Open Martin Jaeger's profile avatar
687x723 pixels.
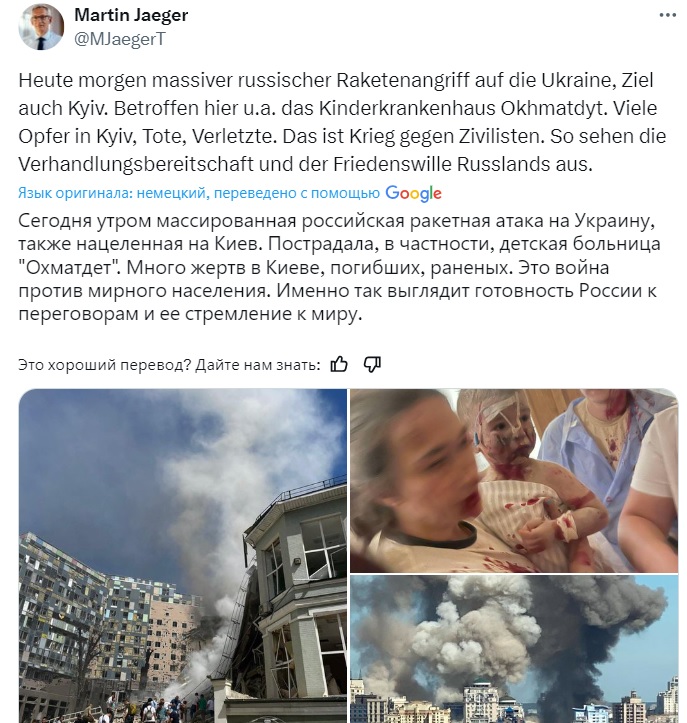pos(41,27)
